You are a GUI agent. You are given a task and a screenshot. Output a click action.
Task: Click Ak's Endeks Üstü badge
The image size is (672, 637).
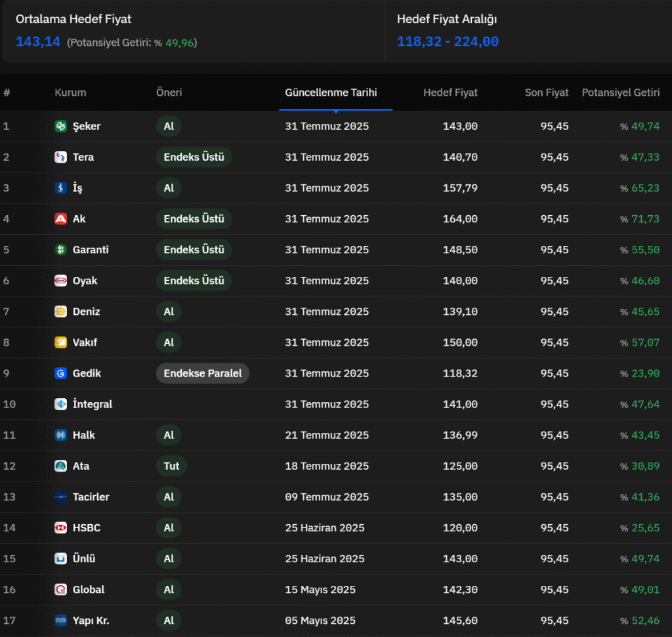[194, 219]
